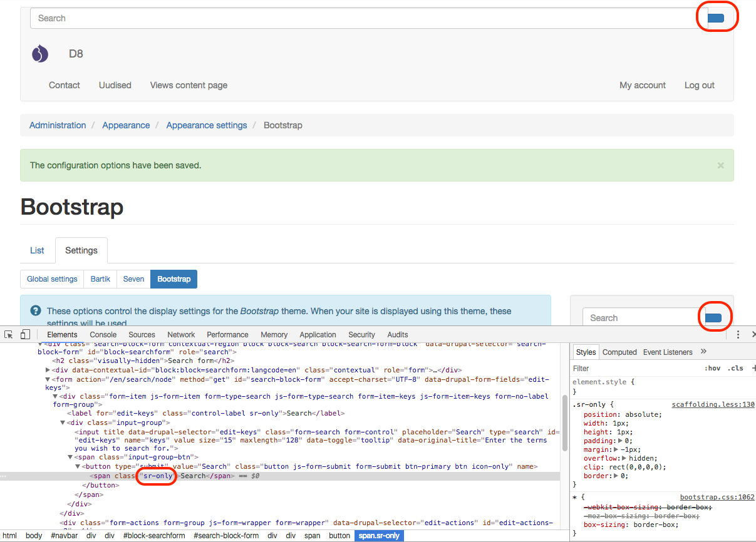
Task: Expand the padding property triangle
Action: point(619,441)
